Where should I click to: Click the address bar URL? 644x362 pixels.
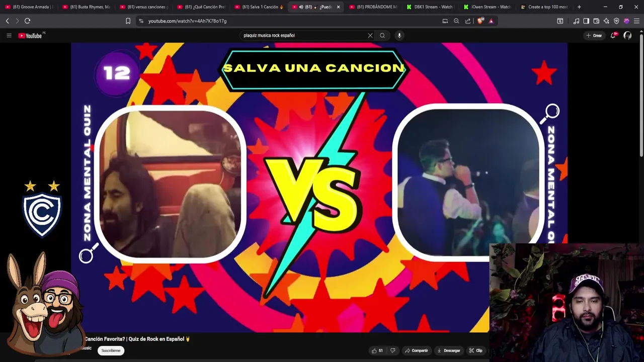187,21
